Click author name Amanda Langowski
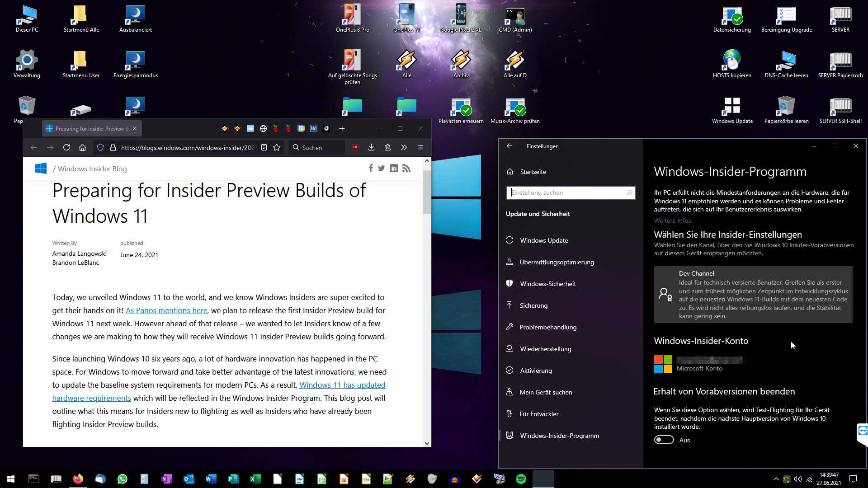Screen dimensions: 868x488 coord(79,253)
